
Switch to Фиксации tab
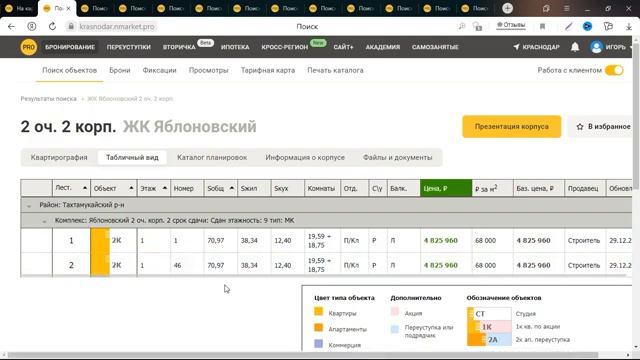[x=159, y=70]
